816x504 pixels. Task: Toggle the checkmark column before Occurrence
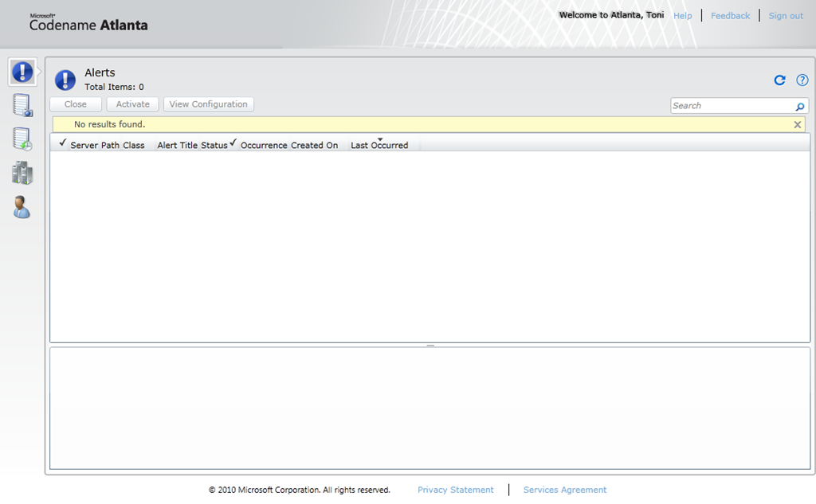click(x=233, y=143)
